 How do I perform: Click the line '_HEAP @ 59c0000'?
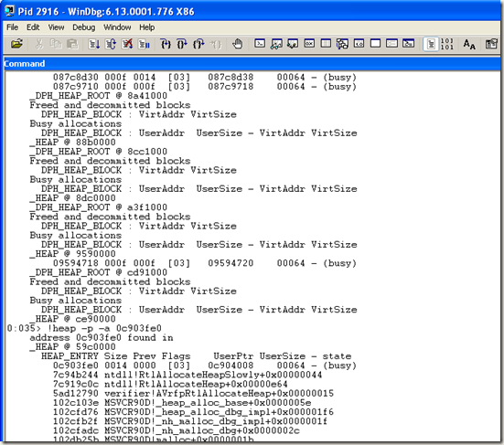click(x=72, y=347)
